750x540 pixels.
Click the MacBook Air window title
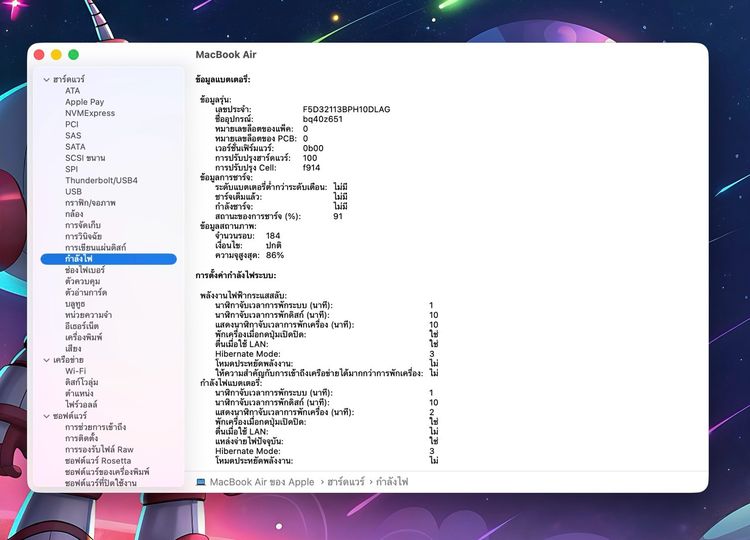tap(226, 55)
